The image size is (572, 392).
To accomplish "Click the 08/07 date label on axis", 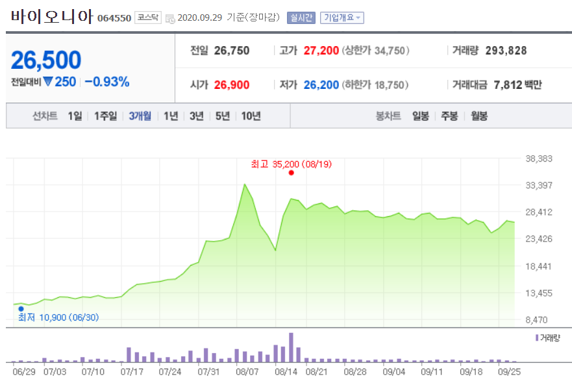I will click(247, 372).
